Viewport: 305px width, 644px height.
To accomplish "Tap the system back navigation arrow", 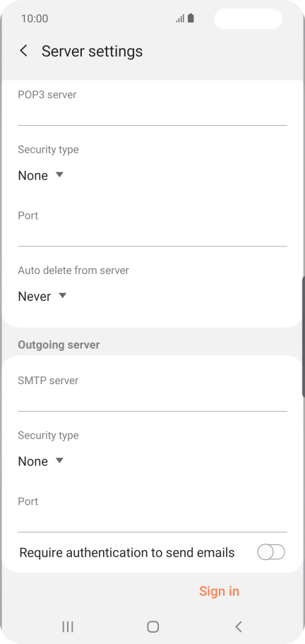I will pos(239,626).
